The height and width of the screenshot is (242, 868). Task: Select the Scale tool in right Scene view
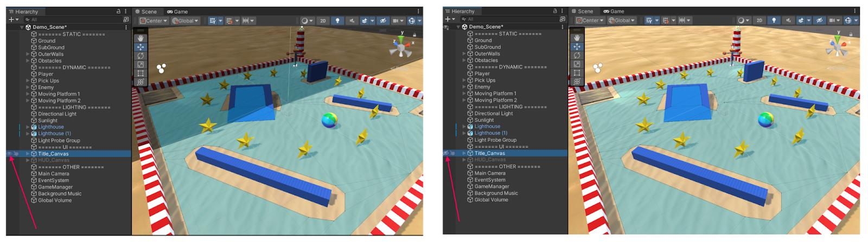coord(577,64)
